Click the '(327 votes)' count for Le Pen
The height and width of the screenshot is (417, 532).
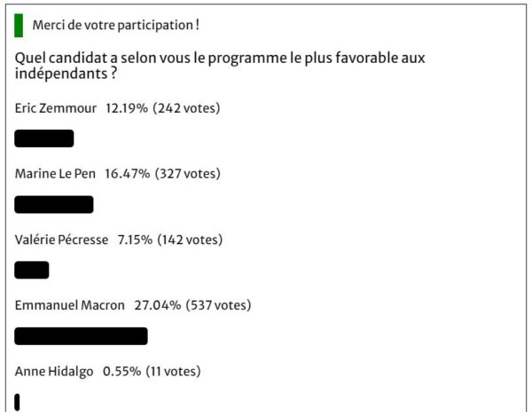[x=188, y=174]
